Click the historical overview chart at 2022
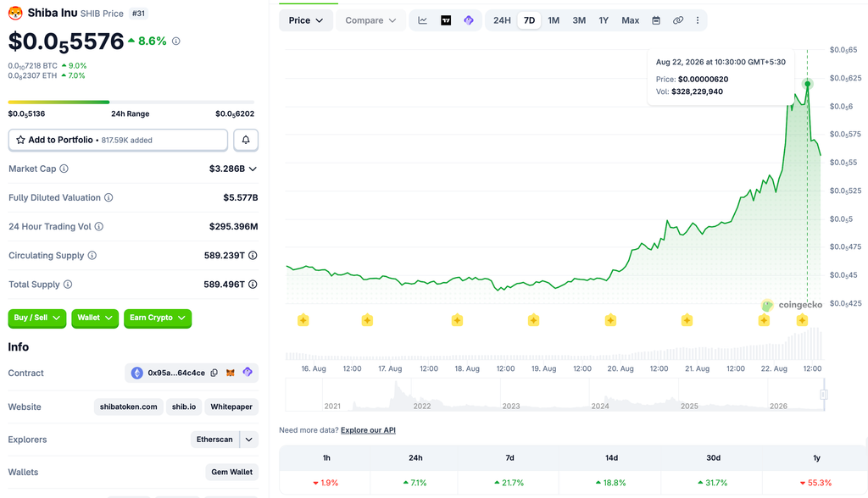Image resolution: width=868 pixels, height=498 pixels. (x=422, y=406)
